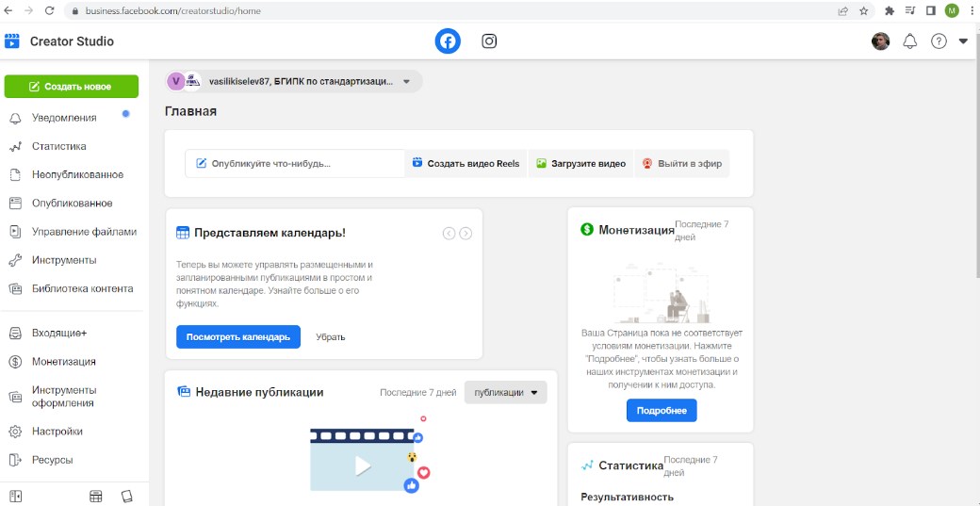This screenshot has width=980, height=506.
Task: Expand the 'публикации' filter dropdown
Action: (505, 393)
